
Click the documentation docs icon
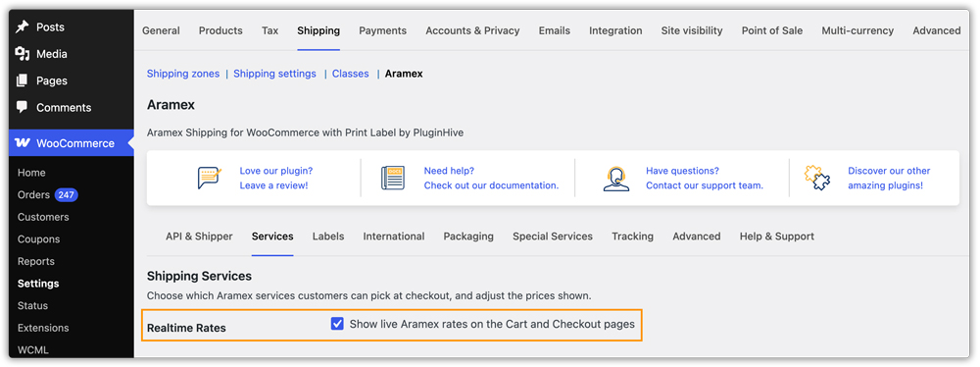tap(393, 178)
